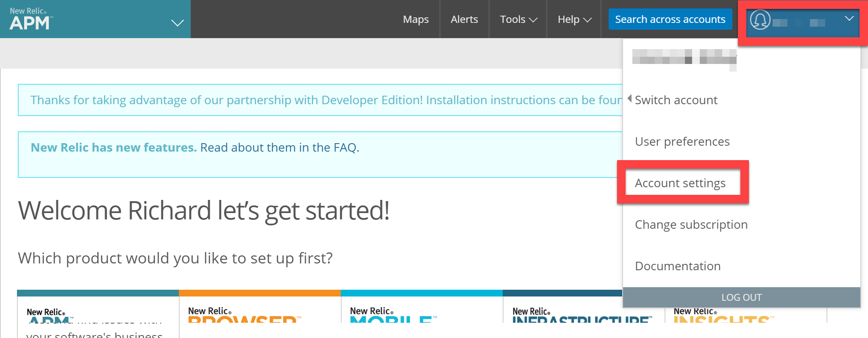Open the Maps menu item
The height and width of the screenshot is (338, 868).
point(416,19)
